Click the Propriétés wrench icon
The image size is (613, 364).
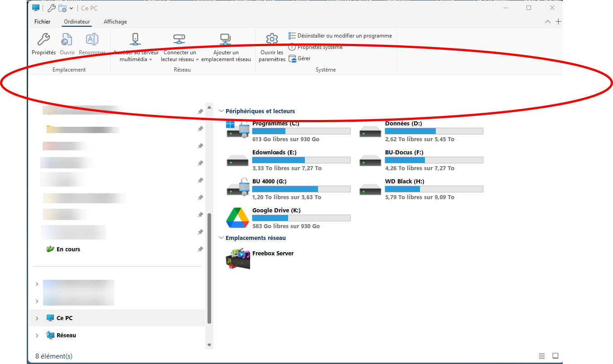tap(43, 40)
